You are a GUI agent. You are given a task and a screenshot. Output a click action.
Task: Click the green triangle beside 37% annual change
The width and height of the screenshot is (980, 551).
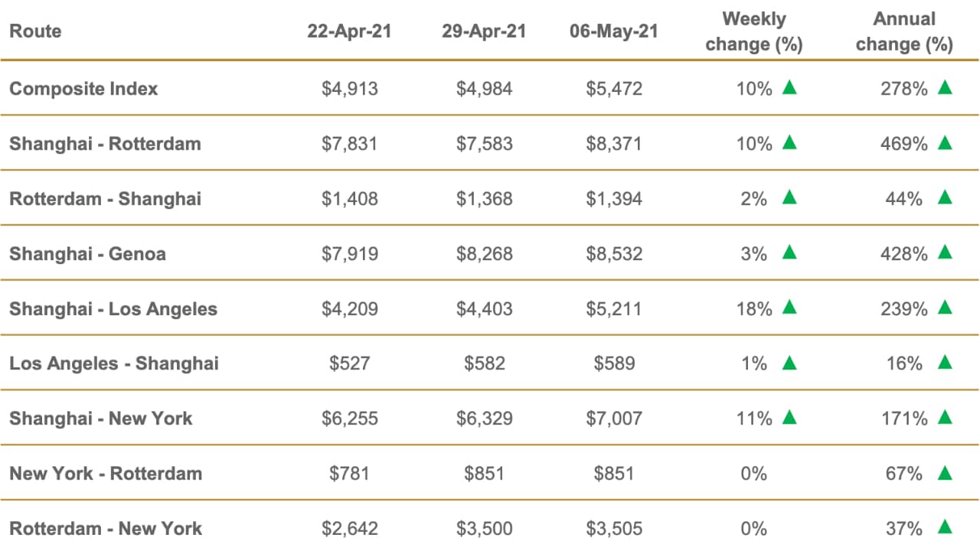[x=945, y=527]
